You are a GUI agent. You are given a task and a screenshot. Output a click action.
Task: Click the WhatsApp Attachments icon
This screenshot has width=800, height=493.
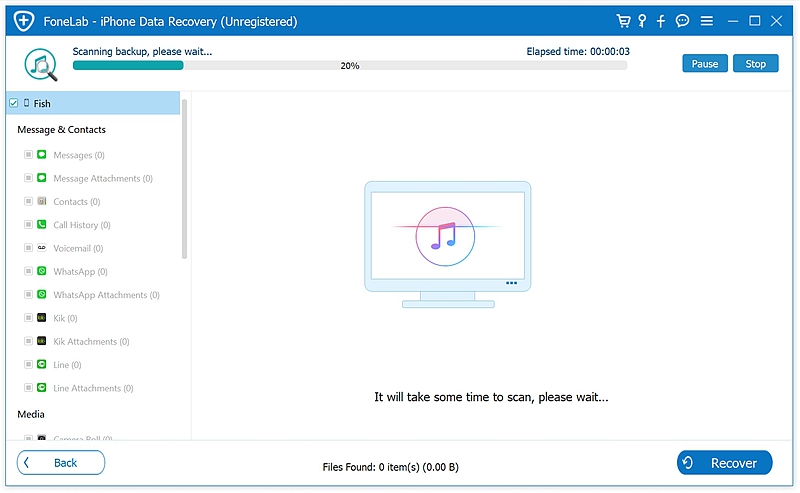42,294
